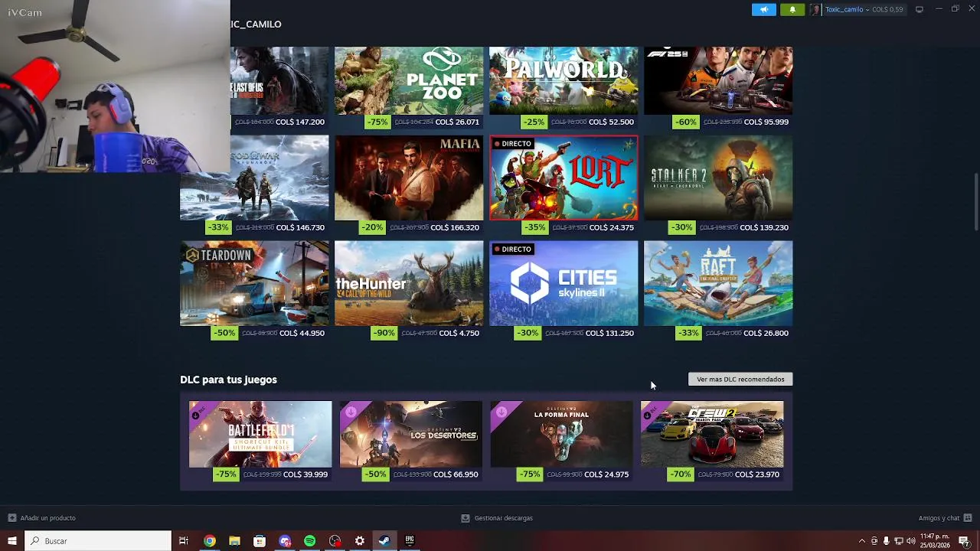Open the volume tray icon

click(x=910, y=541)
